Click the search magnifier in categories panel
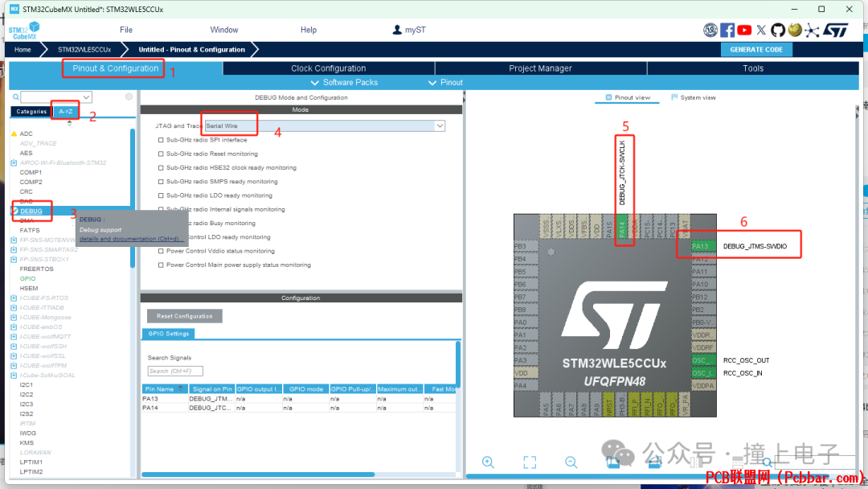This screenshot has width=868, height=489. coord(15,97)
